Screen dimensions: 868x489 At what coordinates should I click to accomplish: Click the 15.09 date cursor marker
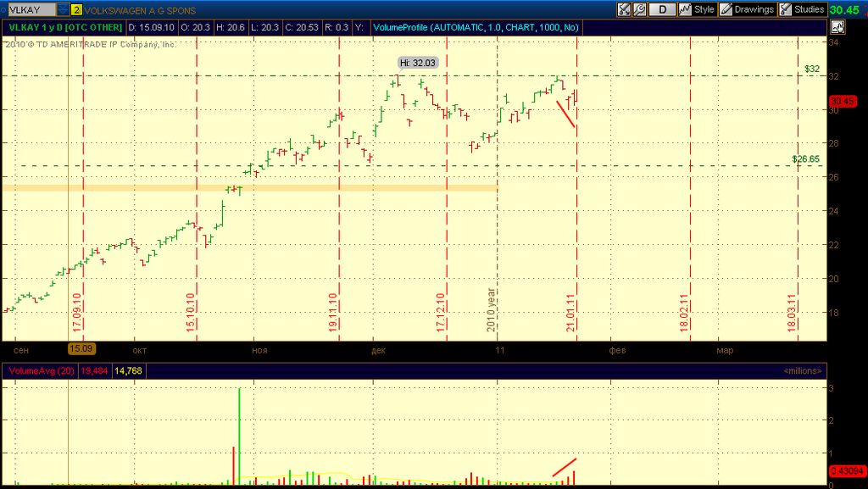[x=81, y=348]
